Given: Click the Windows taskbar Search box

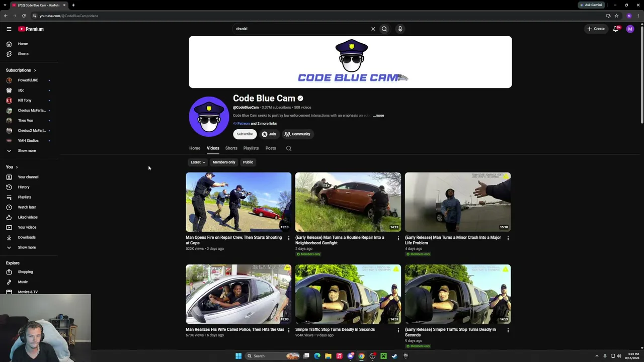Looking at the screenshot, I should [x=272, y=356].
